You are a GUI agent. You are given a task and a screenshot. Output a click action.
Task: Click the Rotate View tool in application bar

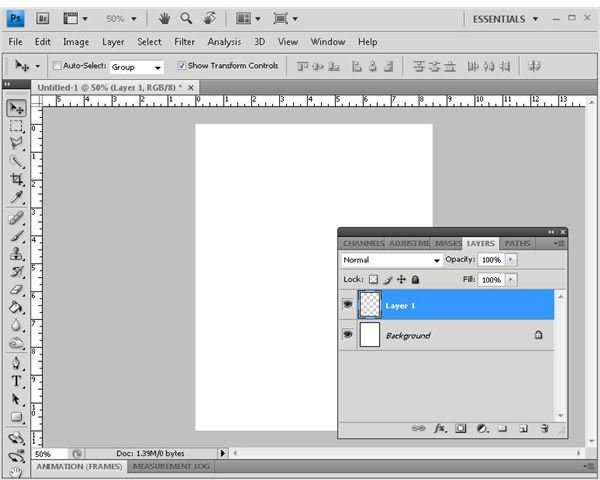pos(209,18)
